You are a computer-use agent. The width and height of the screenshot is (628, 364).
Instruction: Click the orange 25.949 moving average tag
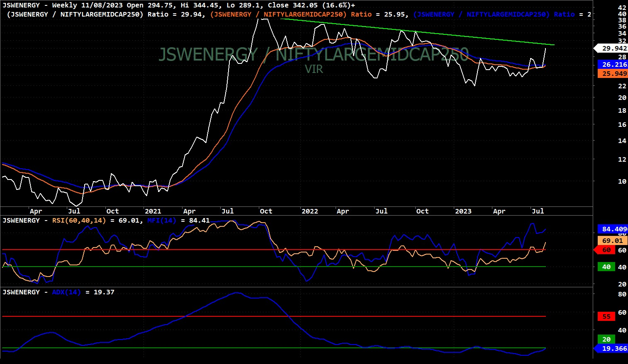(x=613, y=74)
